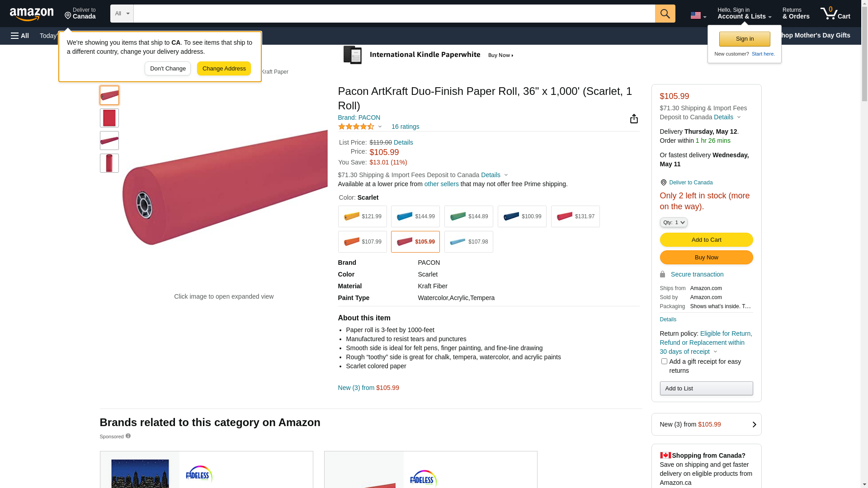Open the All search category dropdown
The image size is (868, 488).
coord(122,14)
